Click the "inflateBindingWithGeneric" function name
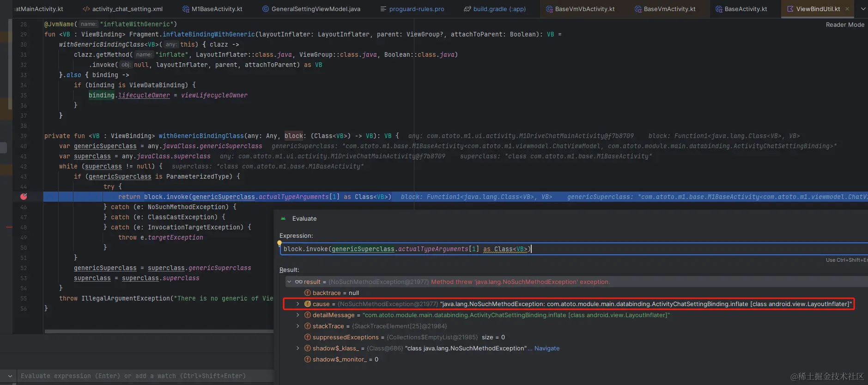Viewport: 868px width, 385px height. 209,34
